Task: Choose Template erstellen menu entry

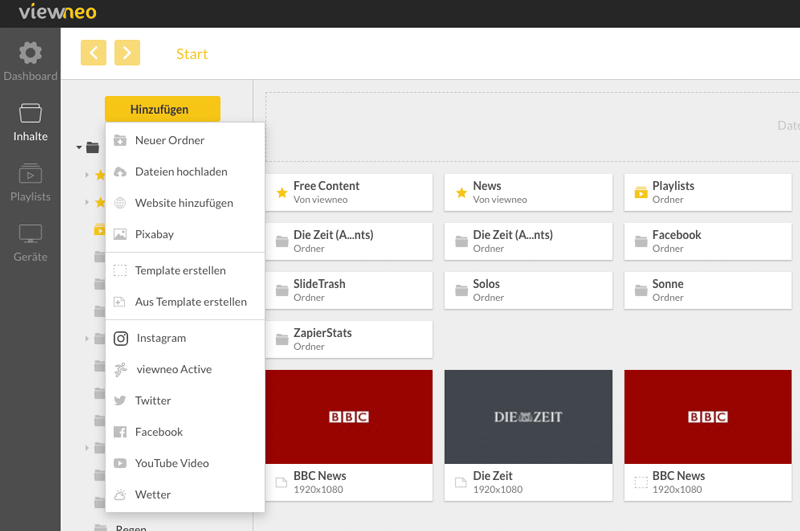Action: (185, 270)
